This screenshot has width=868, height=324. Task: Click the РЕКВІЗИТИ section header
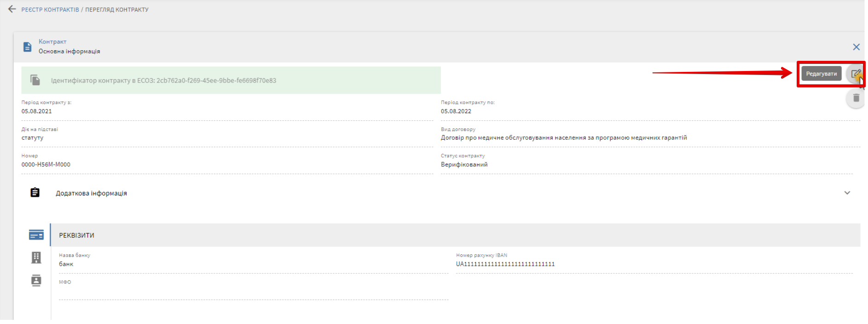[76, 235]
